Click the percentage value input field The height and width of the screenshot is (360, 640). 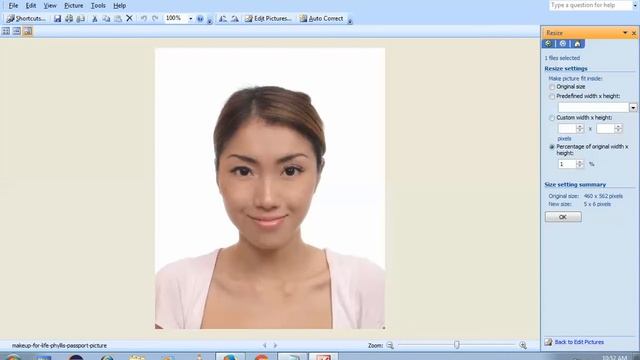coord(567,164)
